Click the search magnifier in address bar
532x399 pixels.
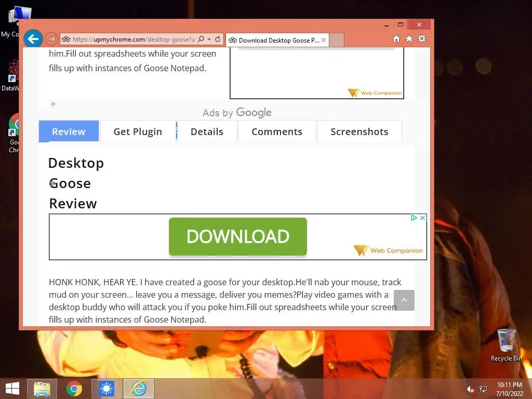(x=201, y=39)
